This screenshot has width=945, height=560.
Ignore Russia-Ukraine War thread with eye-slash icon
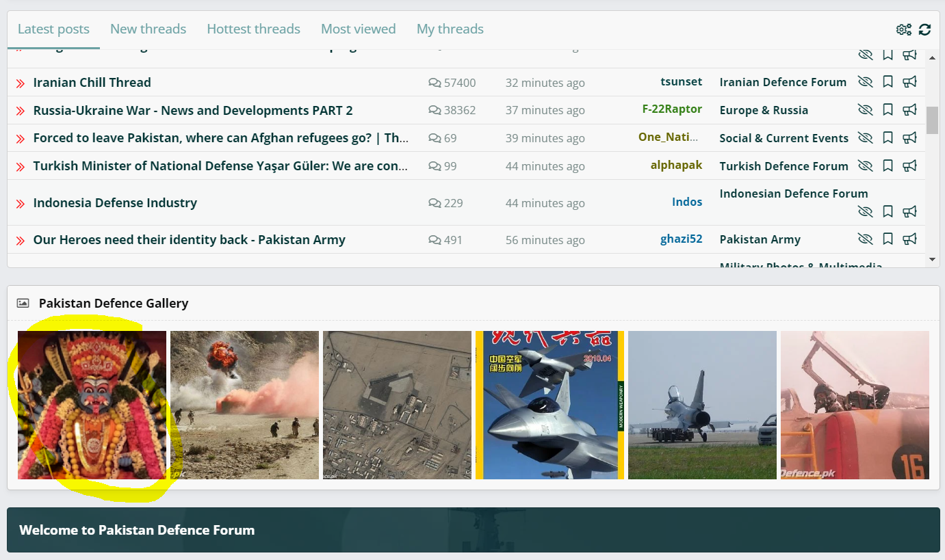(866, 110)
